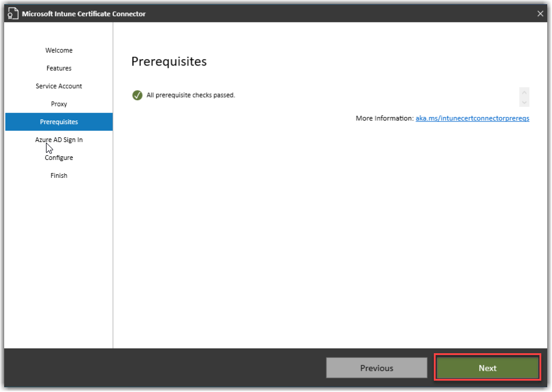The height and width of the screenshot is (392, 552).
Task: Click the scroll down arrow in results list
Action: [x=524, y=102]
